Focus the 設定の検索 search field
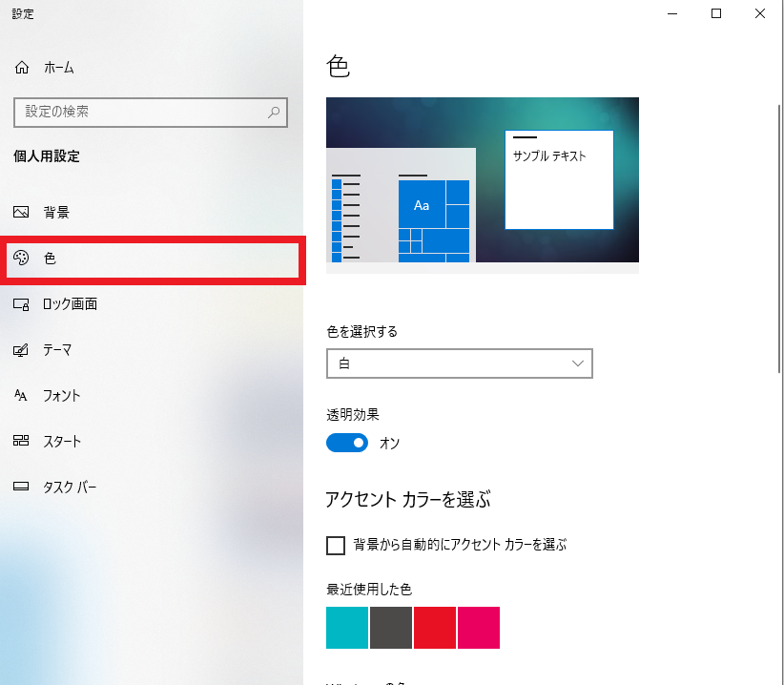This screenshot has height=685, width=784. [x=151, y=112]
